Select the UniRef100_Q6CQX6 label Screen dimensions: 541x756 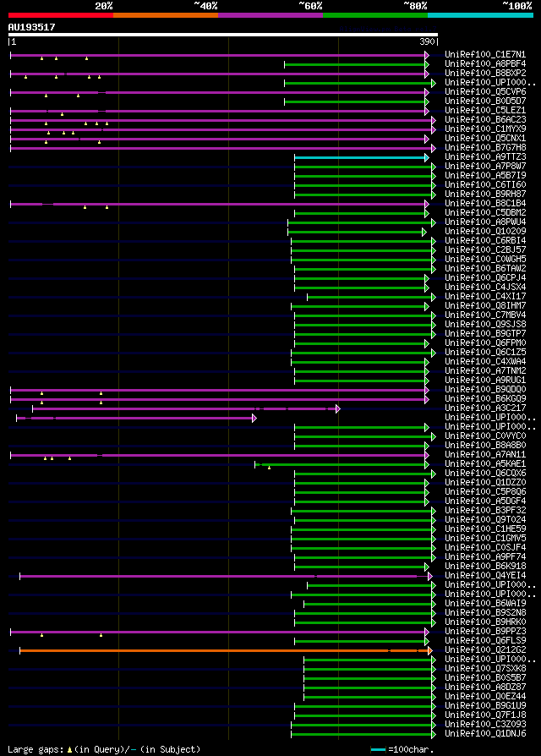[x=485, y=473]
